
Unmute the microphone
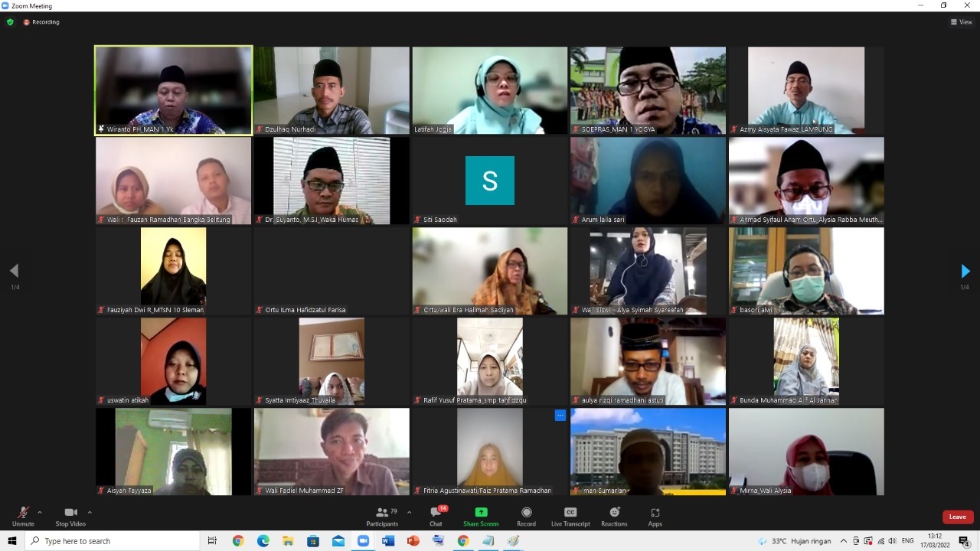(23, 516)
